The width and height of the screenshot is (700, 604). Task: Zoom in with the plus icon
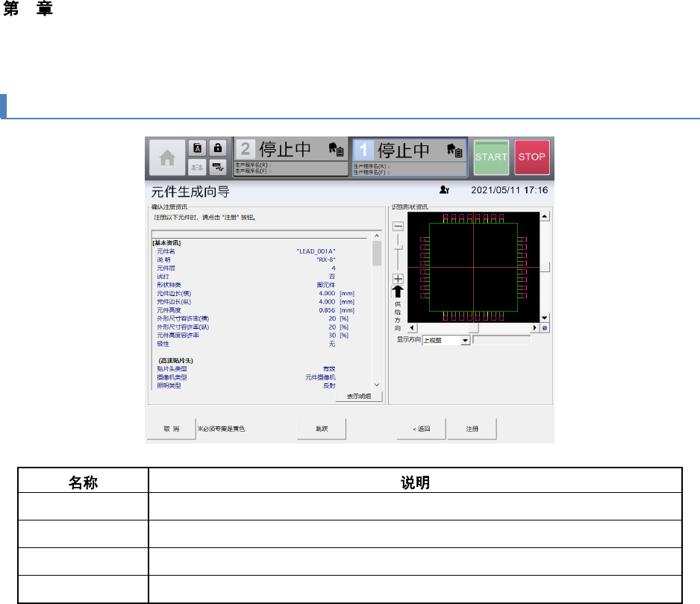pyautogui.click(x=398, y=279)
